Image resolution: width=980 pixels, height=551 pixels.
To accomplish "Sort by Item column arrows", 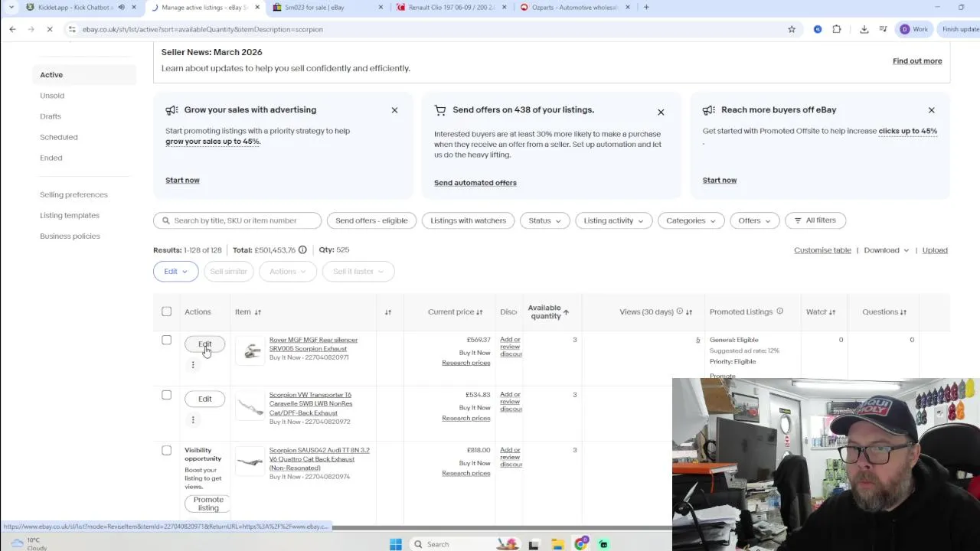I will pyautogui.click(x=258, y=312).
